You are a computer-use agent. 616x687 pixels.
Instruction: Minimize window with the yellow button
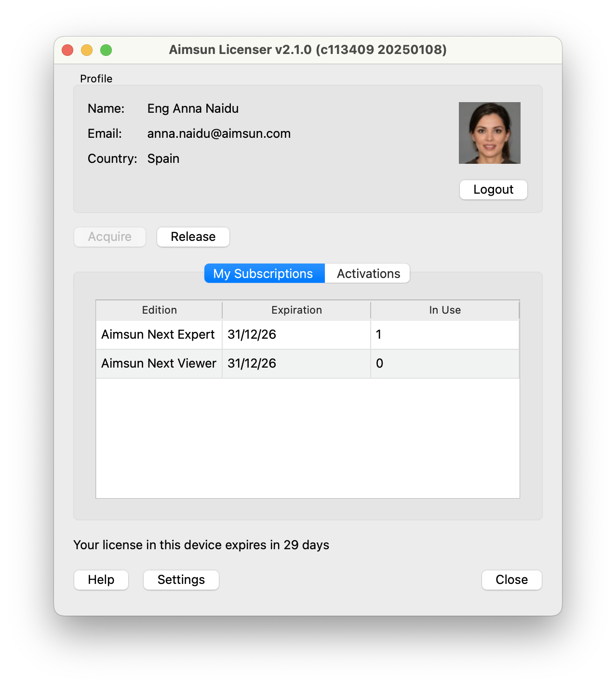(87, 50)
